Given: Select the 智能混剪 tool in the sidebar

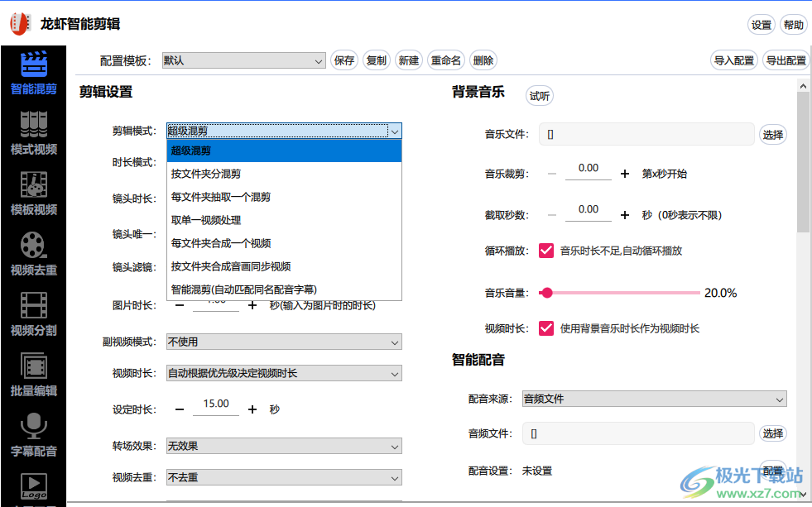Looking at the screenshot, I should point(33,73).
